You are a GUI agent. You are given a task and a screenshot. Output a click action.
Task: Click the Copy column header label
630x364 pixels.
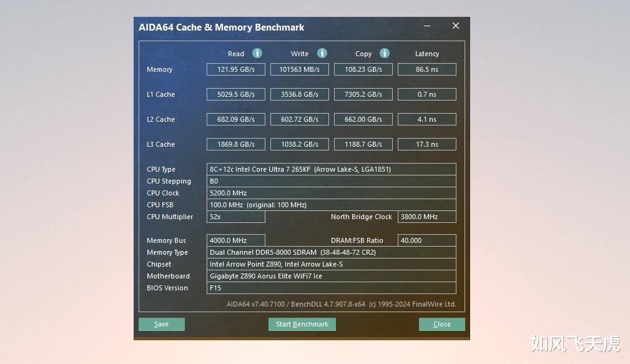pyautogui.click(x=363, y=54)
